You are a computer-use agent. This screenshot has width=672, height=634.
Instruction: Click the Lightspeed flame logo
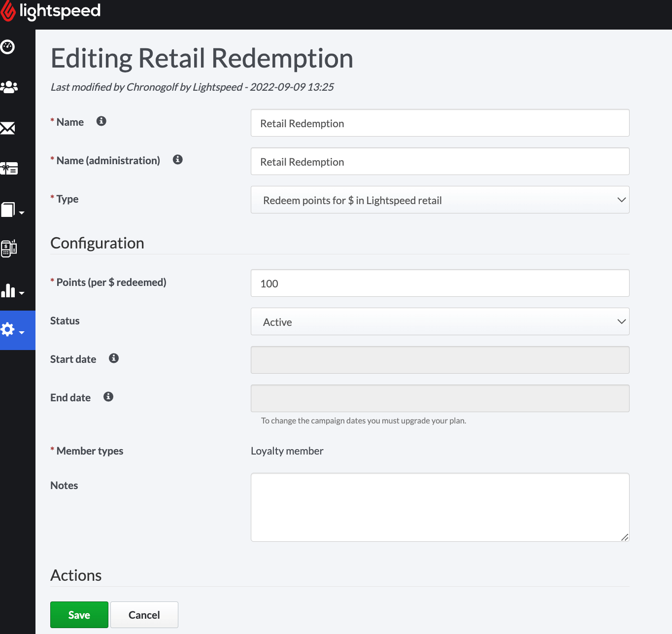pyautogui.click(x=8, y=11)
